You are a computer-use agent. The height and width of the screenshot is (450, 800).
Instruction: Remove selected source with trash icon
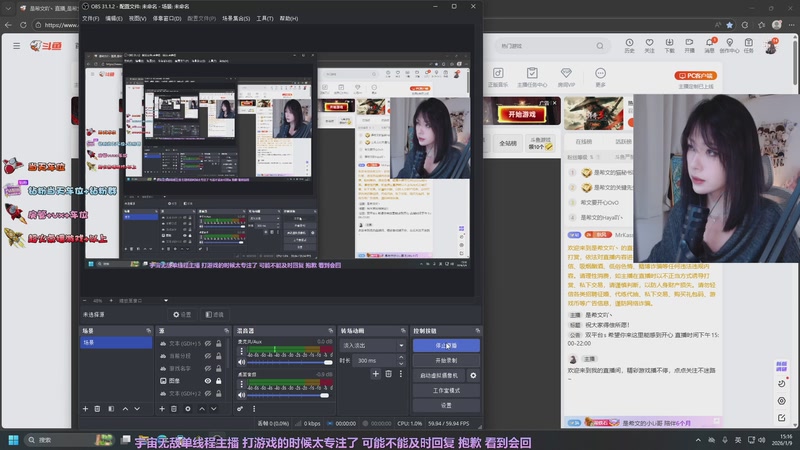click(x=174, y=409)
